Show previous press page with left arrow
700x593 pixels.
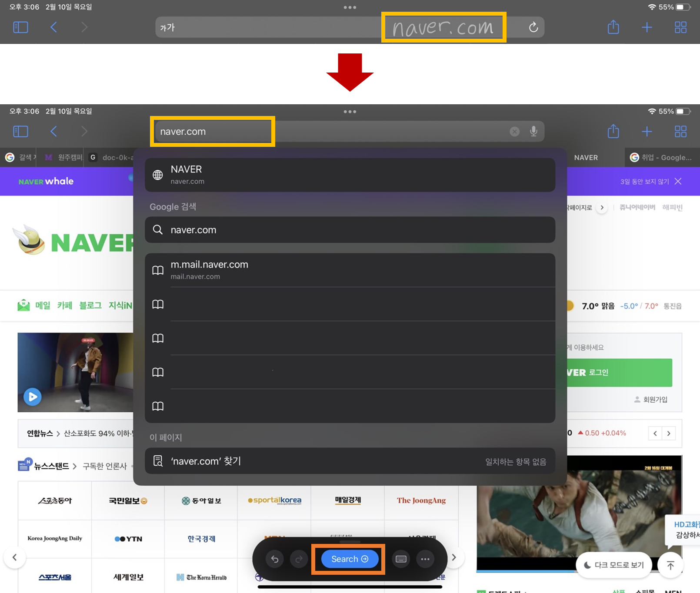click(x=15, y=557)
